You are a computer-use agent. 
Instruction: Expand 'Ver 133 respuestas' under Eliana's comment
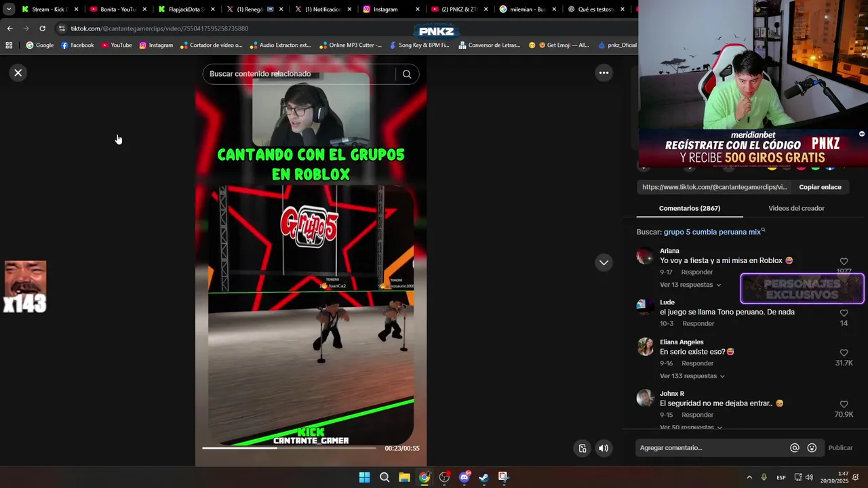click(692, 376)
